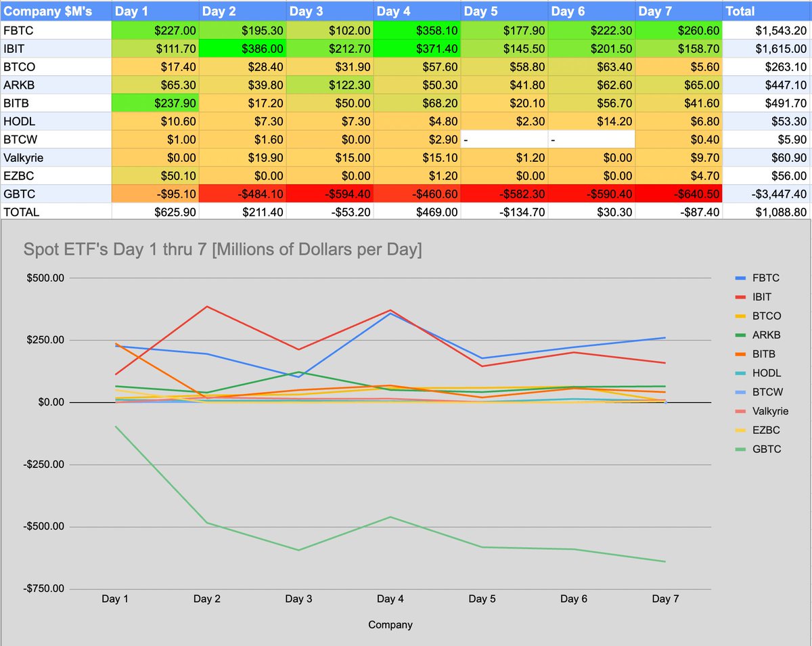
Task: Select the BITB legend entry
Action: [767, 353]
